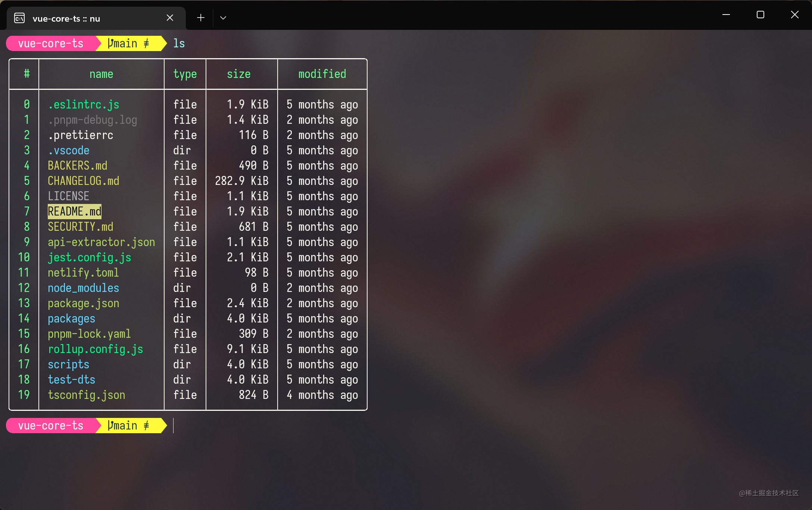
Task: Click the .vscode directory name
Action: point(69,151)
